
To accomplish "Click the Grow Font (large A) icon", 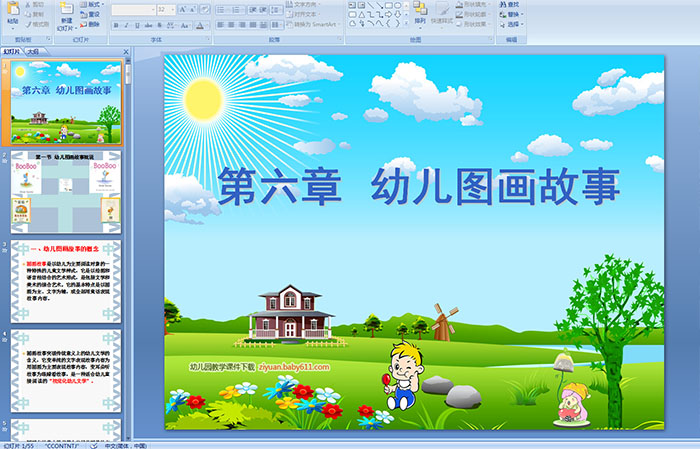I will [183, 9].
